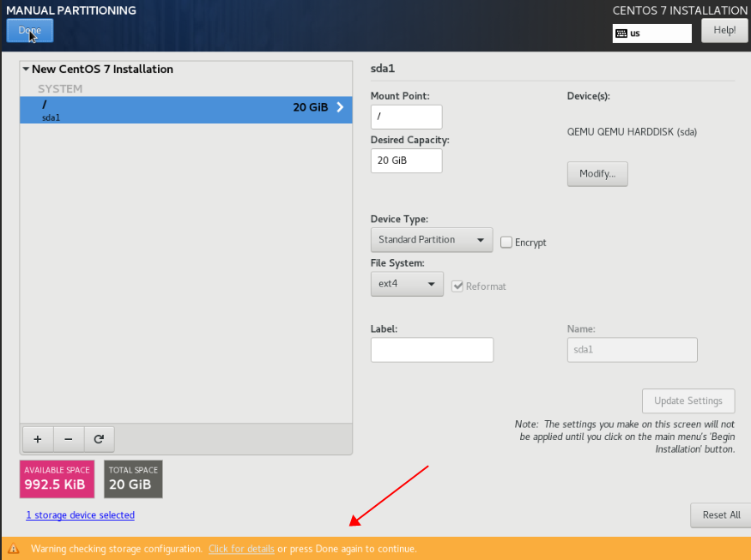Click the Reset All button
This screenshot has width=751, height=560.
[x=721, y=515]
